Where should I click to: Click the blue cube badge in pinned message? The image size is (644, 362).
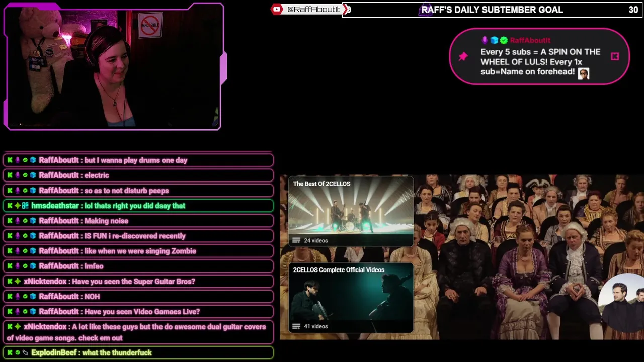(x=494, y=40)
